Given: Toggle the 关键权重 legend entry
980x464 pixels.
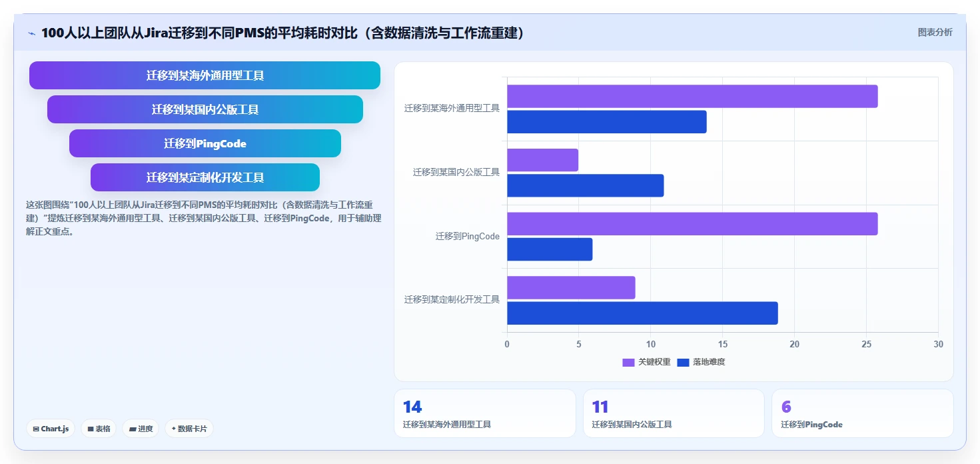Looking at the screenshot, I should [x=646, y=362].
